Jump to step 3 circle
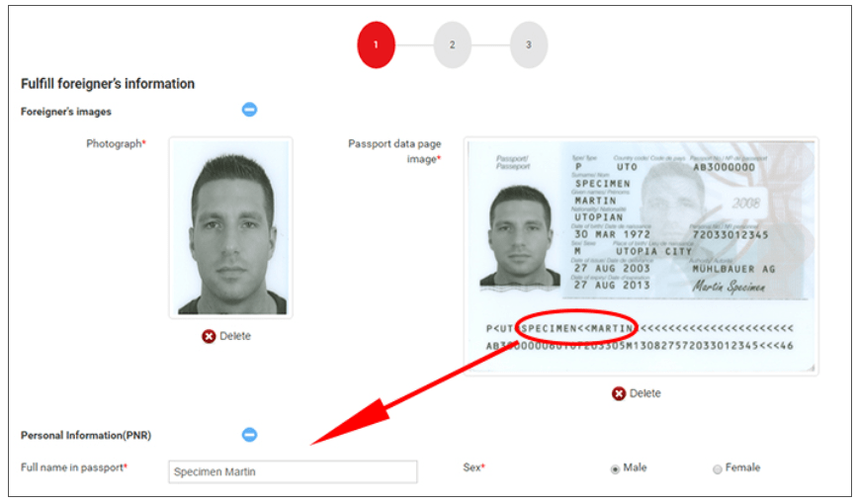This screenshot has height=504, width=857. tap(529, 44)
